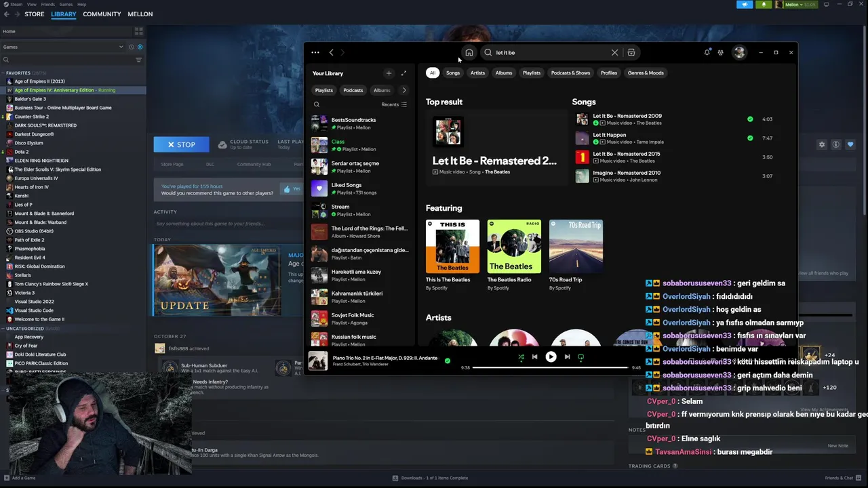Open Spotify notifications bell

(707, 52)
